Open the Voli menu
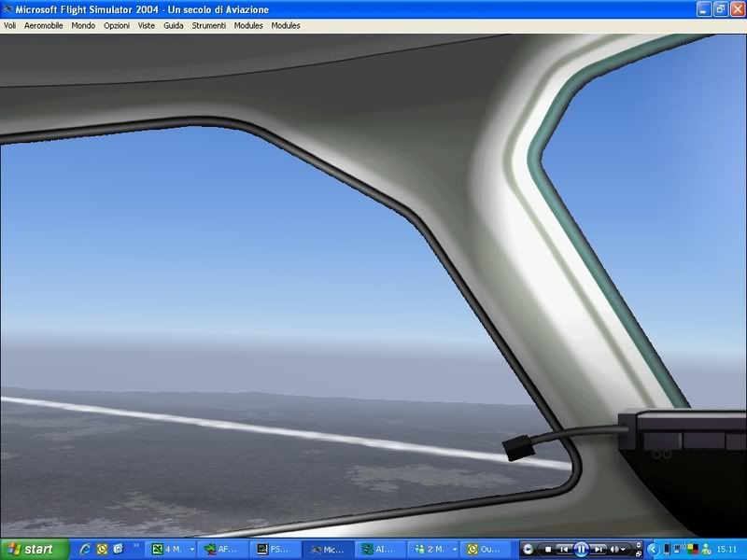The image size is (747, 560). 9,26
